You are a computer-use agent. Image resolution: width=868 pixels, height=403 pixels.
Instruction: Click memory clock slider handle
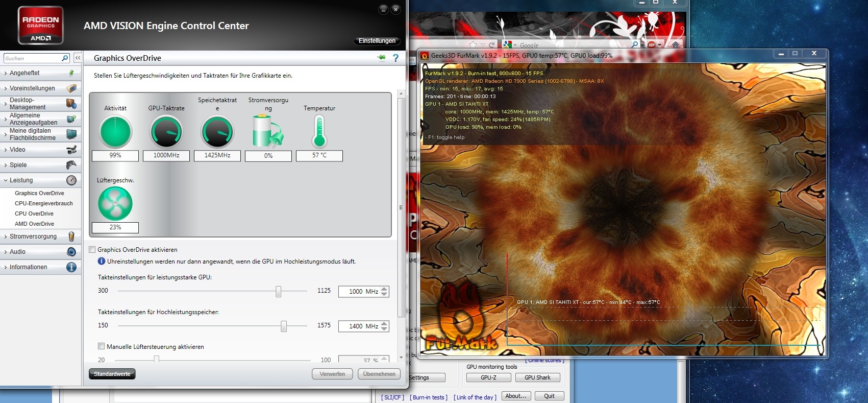point(284,326)
